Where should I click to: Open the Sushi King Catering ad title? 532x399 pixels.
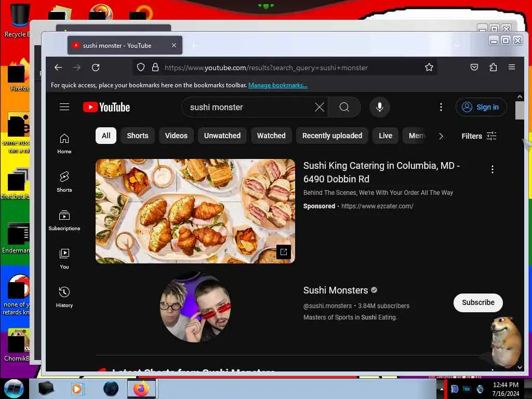point(381,172)
